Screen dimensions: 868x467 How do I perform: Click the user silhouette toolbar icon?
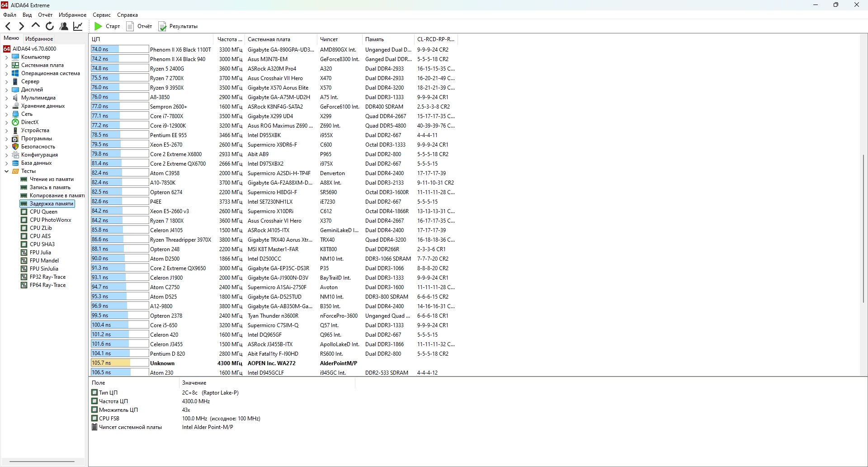64,26
